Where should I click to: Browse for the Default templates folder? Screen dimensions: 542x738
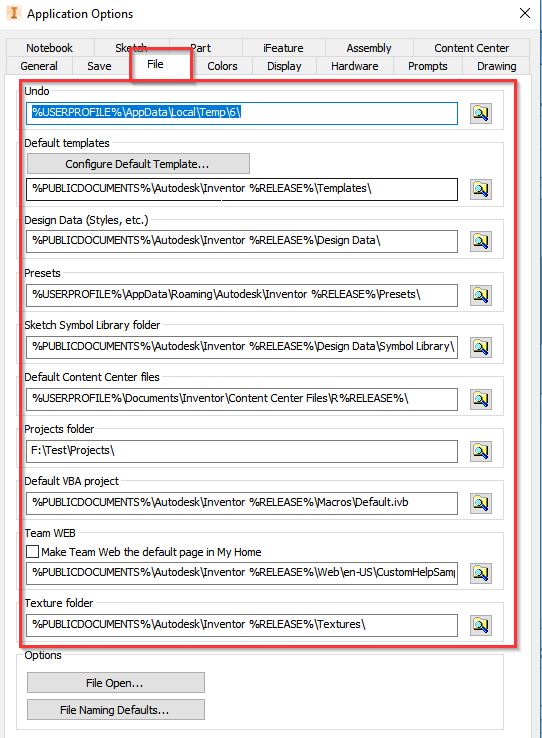point(481,189)
